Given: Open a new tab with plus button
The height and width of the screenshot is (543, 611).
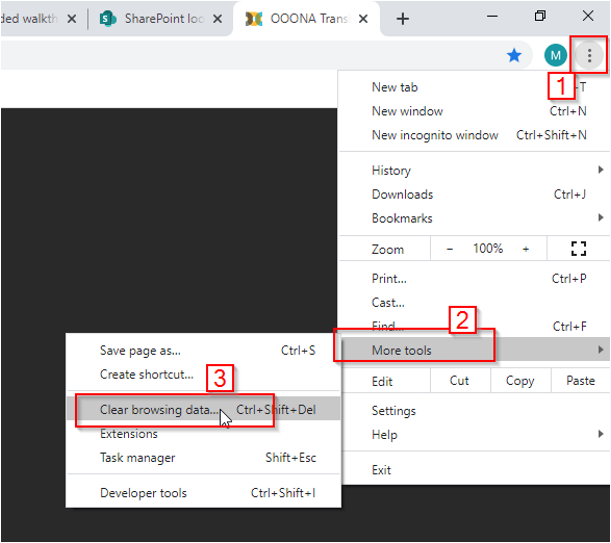Looking at the screenshot, I should point(403,19).
